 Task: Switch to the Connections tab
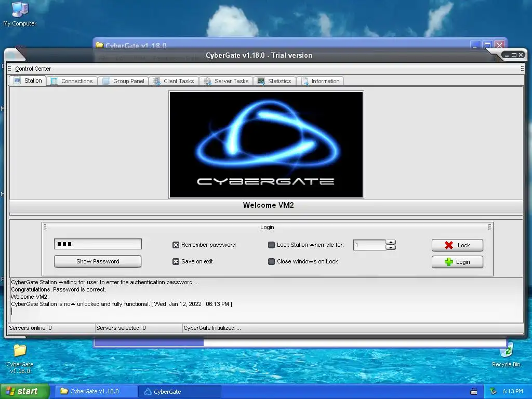(72, 81)
